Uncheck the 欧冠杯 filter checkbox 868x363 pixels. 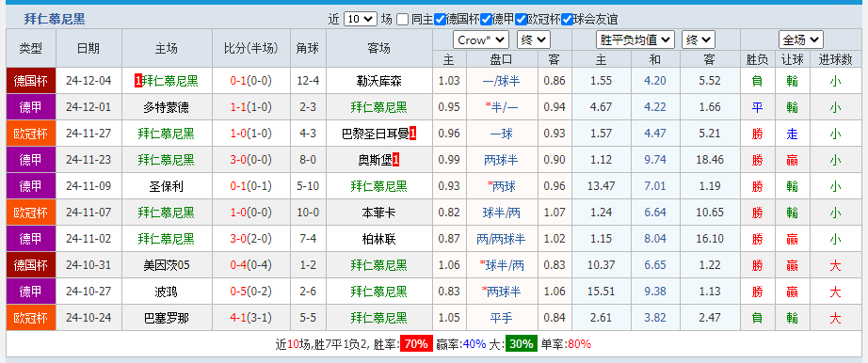click(521, 20)
